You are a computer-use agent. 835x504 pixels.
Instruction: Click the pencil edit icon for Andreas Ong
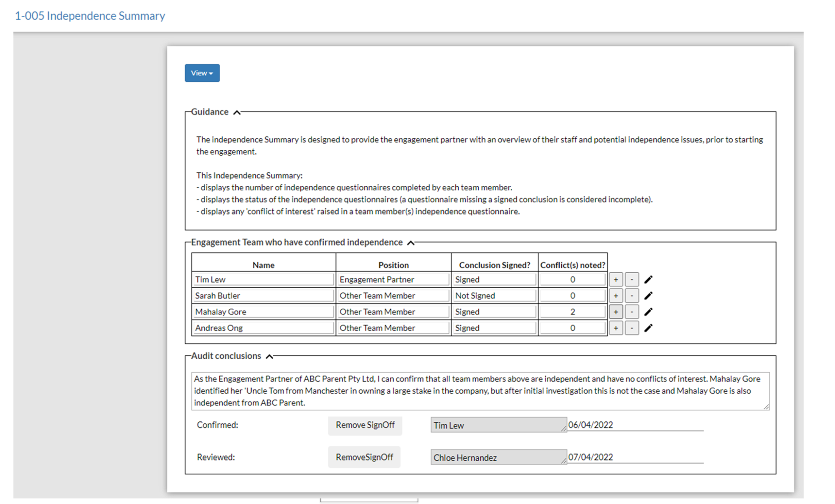point(648,328)
